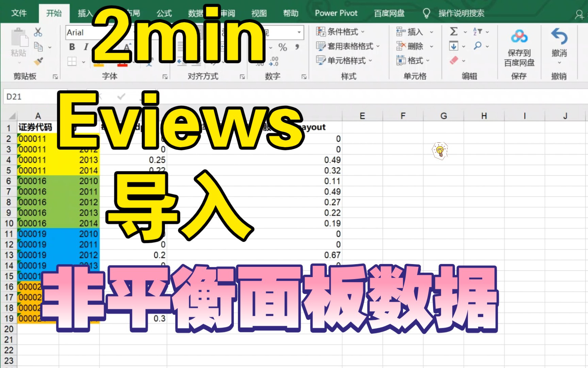Click the Borders icon
The image size is (588, 368).
point(72,61)
